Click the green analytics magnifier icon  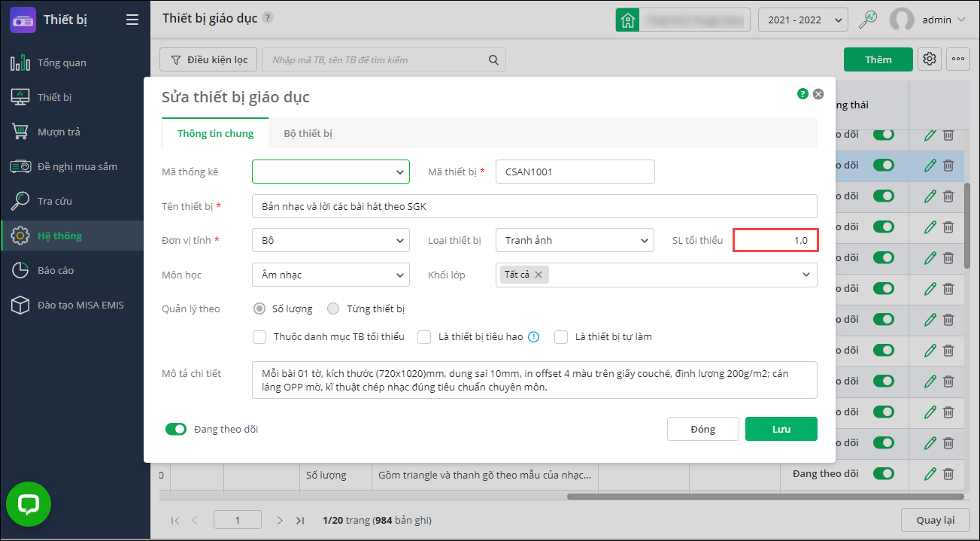tap(869, 20)
